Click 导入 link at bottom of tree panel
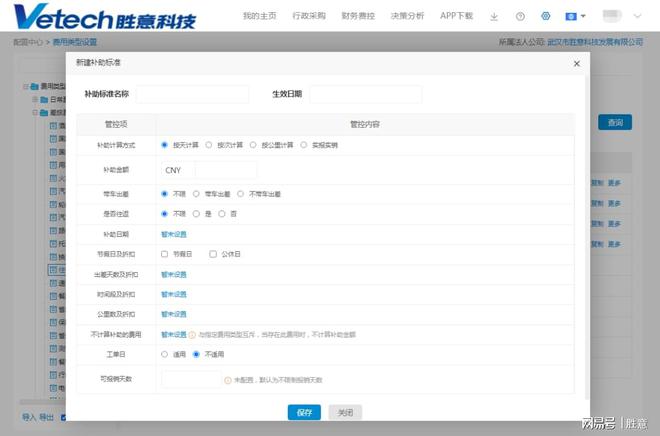Viewport: 660px width, 436px height. (29, 417)
